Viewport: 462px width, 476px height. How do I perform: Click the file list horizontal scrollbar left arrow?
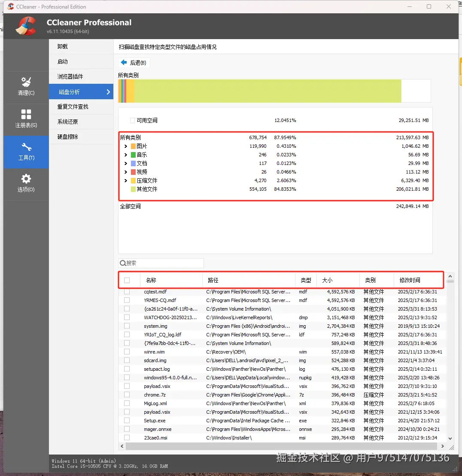[x=122, y=446]
